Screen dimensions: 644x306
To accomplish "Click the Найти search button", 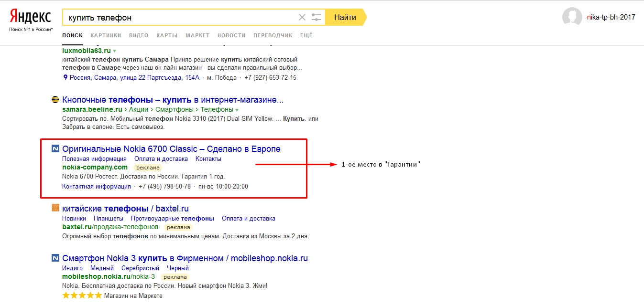I will tap(345, 17).
